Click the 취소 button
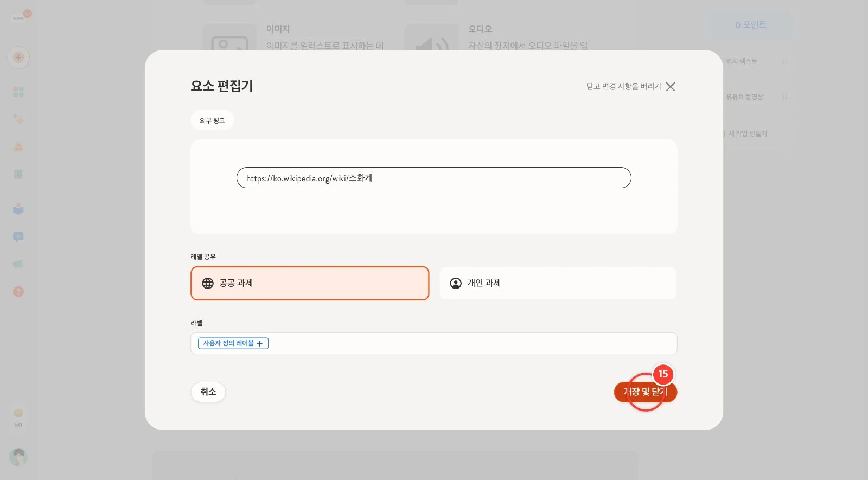Image resolution: width=868 pixels, height=480 pixels. pyautogui.click(x=208, y=392)
